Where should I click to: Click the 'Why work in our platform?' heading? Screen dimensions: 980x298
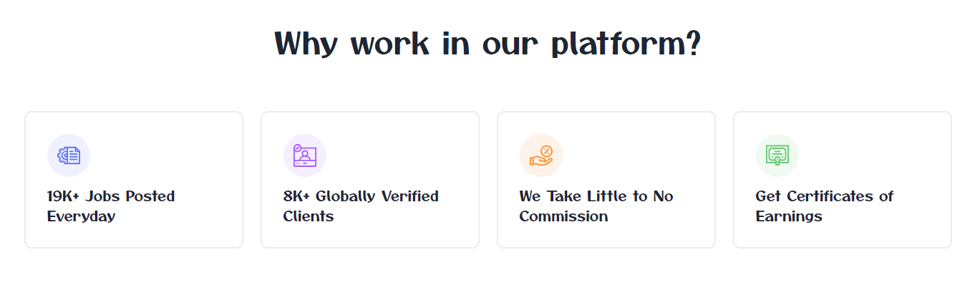(x=488, y=43)
